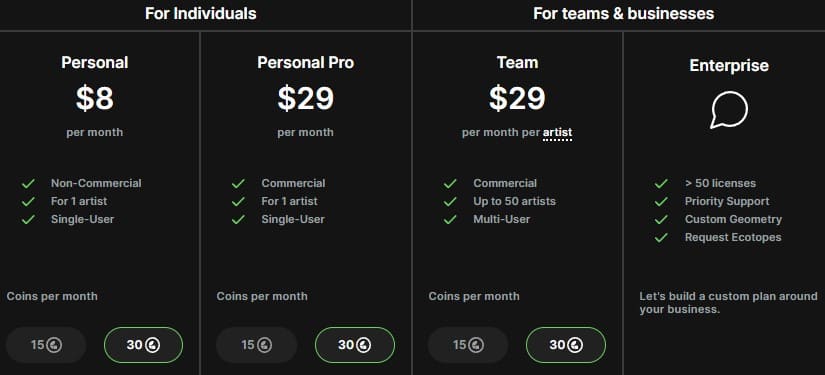
Task: Choose 30 coins for Personal Pro plan
Action: point(355,345)
